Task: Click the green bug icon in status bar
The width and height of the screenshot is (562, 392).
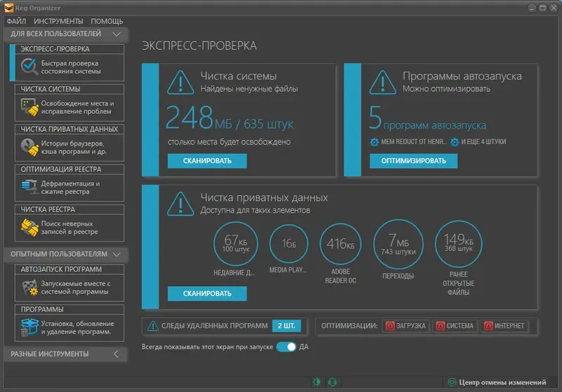Action: click(317, 382)
